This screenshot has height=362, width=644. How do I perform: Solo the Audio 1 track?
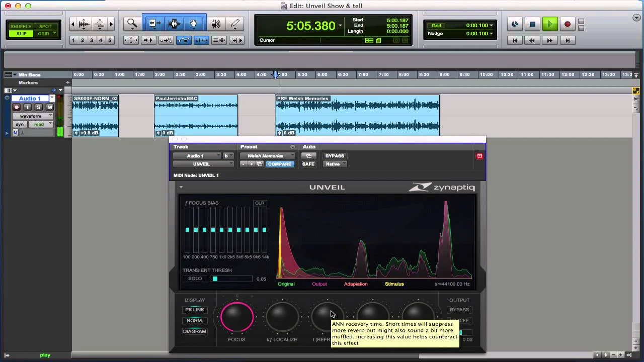[39, 107]
